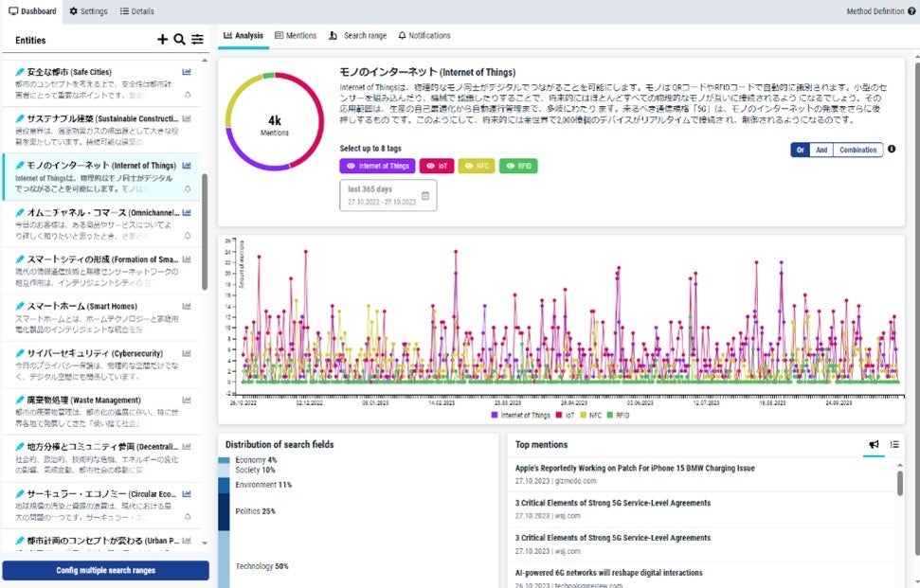Open the chart icon for Cybersecurity

click(187, 353)
